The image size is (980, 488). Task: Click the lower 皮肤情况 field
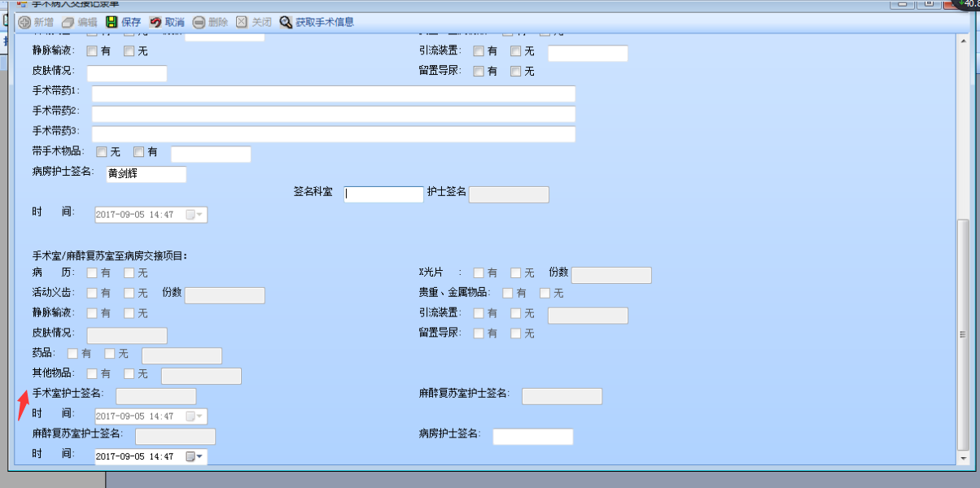[126, 336]
